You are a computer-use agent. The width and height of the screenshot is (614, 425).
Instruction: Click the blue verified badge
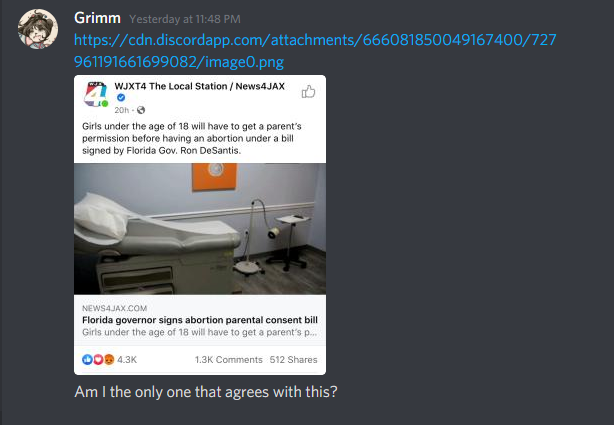coord(121,98)
